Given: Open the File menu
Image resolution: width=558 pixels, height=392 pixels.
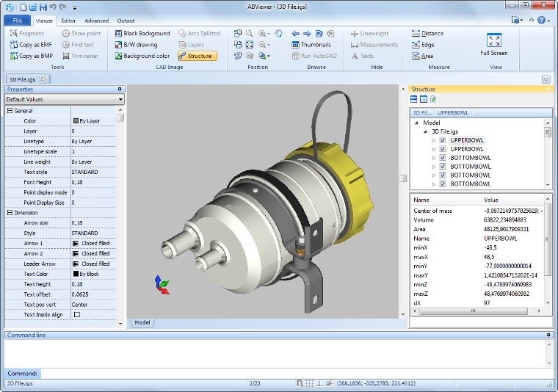Looking at the screenshot, I should [x=17, y=21].
